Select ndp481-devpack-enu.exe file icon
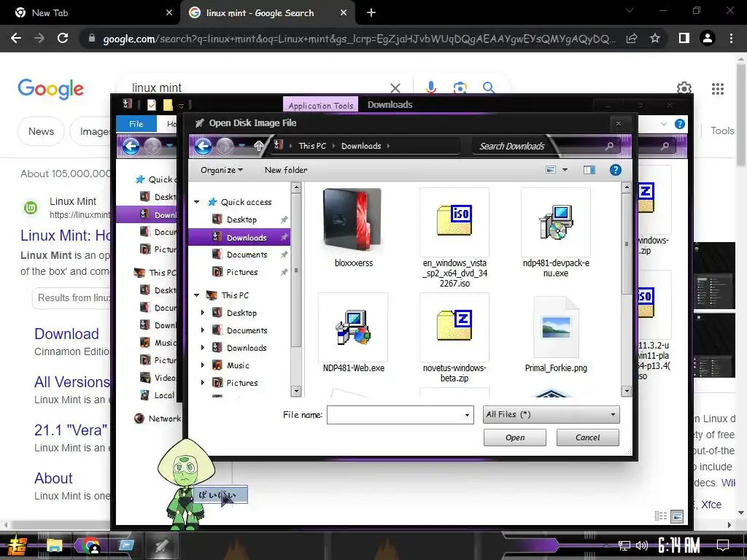The image size is (747, 560). [x=555, y=222]
